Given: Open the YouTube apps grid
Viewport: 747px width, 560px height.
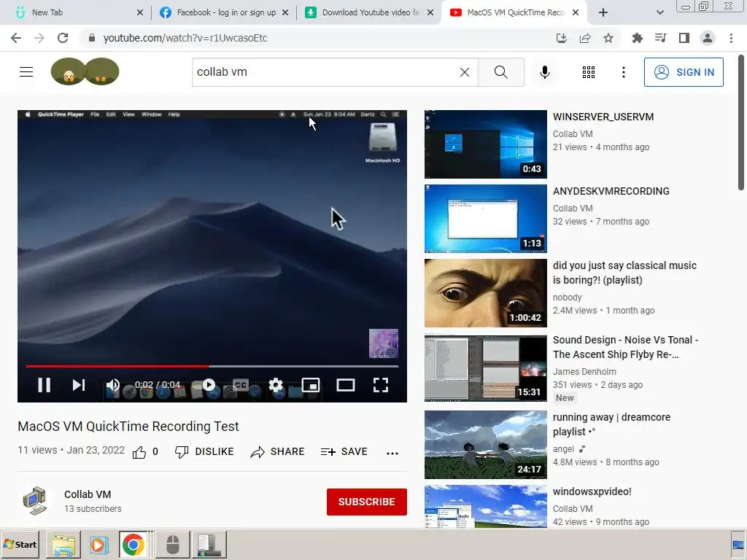Looking at the screenshot, I should [589, 72].
